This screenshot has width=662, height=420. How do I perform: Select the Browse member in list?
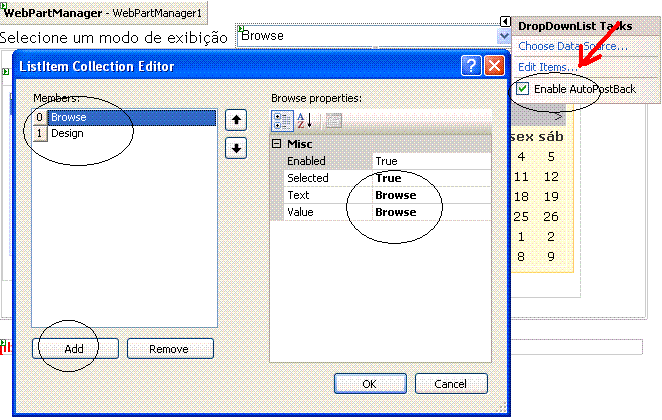pyautogui.click(x=68, y=117)
